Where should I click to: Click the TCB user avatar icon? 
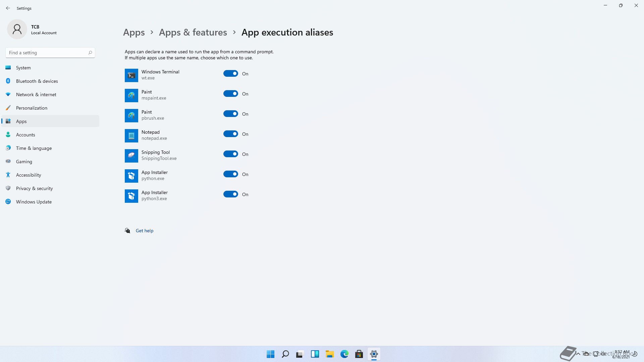coord(17,29)
